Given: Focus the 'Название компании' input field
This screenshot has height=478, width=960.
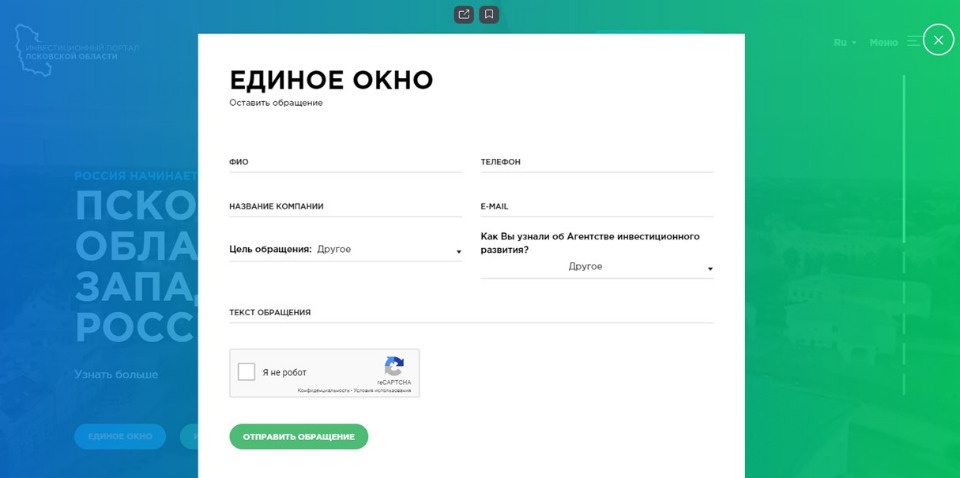Looking at the screenshot, I should coord(345,206).
